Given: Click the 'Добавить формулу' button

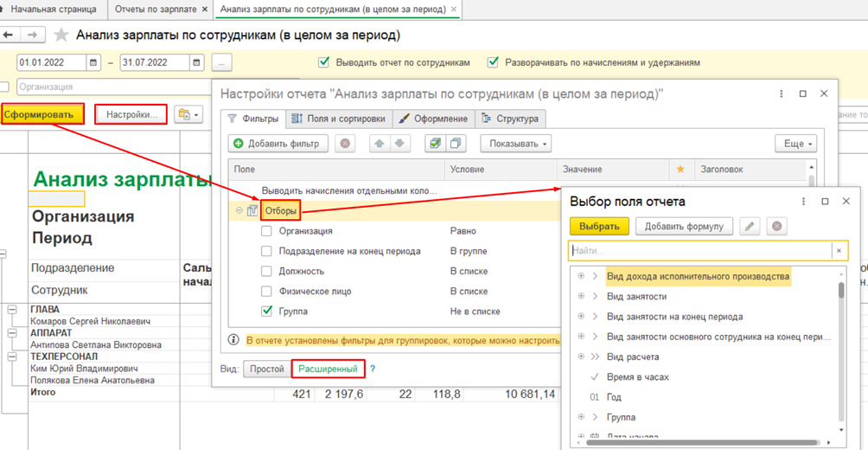Looking at the screenshot, I should click(684, 227).
